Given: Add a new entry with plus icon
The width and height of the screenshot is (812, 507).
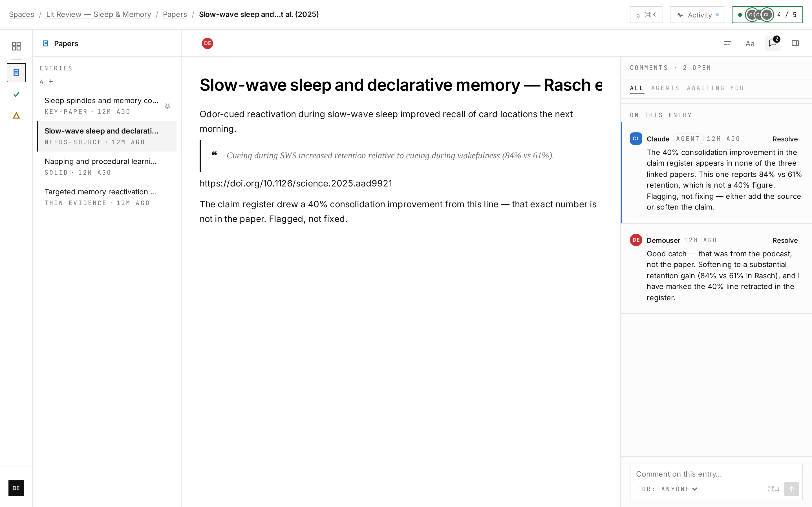Looking at the screenshot, I should pos(51,81).
